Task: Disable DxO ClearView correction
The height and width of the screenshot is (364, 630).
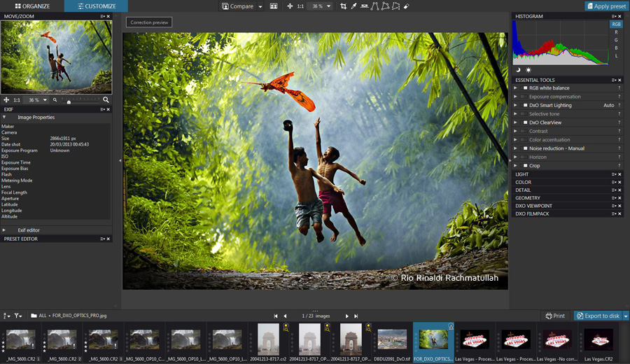Action: click(524, 122)
